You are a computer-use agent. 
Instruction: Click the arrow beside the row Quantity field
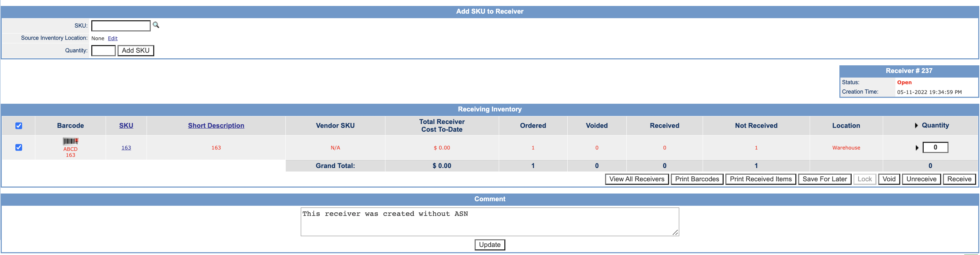(x=917, y=148)
